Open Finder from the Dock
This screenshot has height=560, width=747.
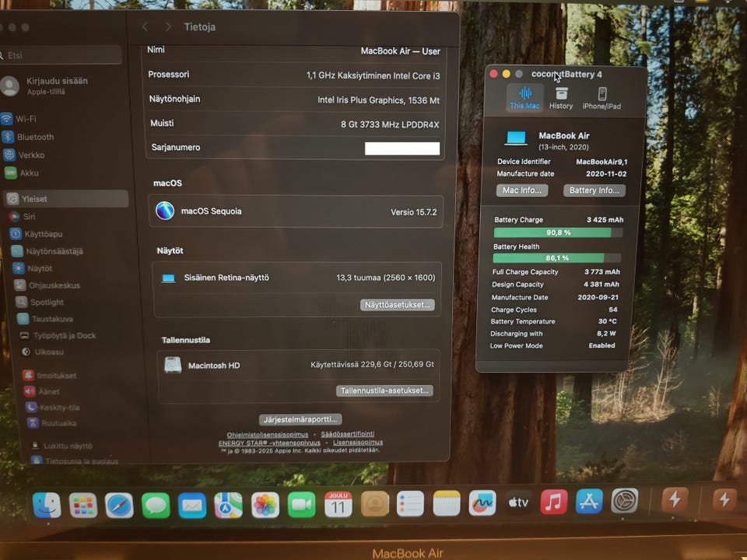47,506
